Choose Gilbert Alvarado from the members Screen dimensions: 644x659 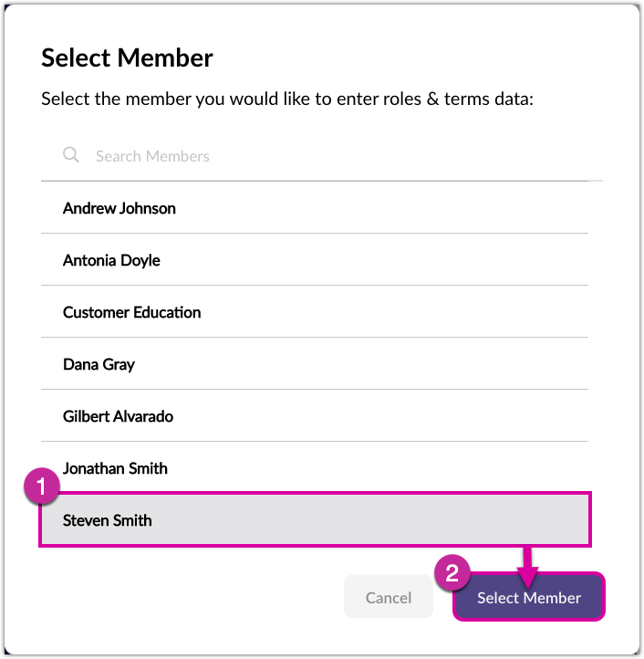(118, 416)
